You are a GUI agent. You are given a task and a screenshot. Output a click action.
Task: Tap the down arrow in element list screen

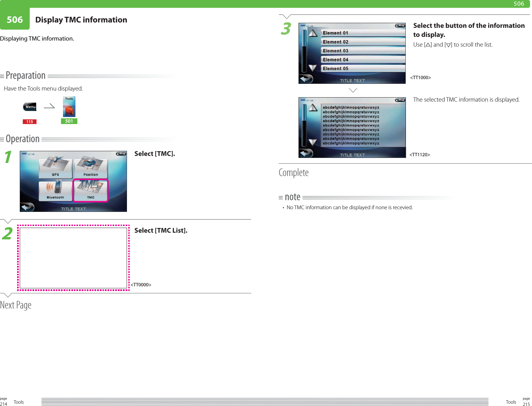(x=313, y=68)
